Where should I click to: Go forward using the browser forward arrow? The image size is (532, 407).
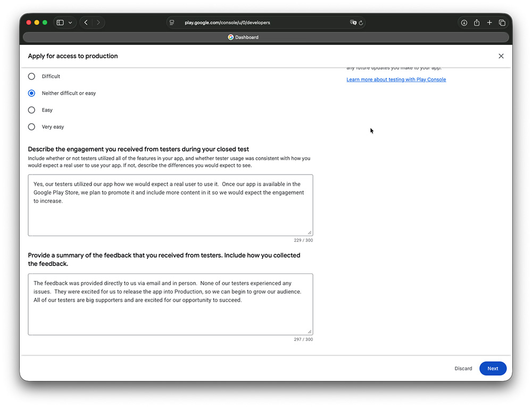[98, 22]
